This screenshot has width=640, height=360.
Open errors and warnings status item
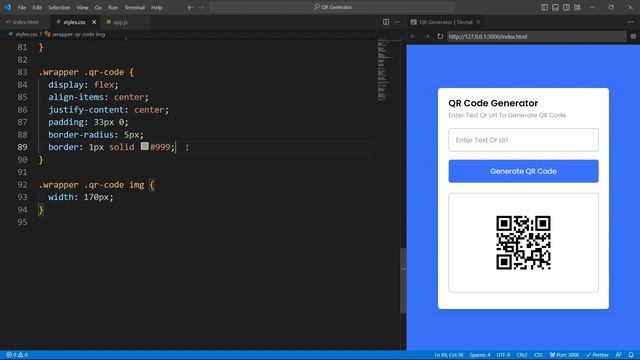pyautogui.click(x=17, y=355)
